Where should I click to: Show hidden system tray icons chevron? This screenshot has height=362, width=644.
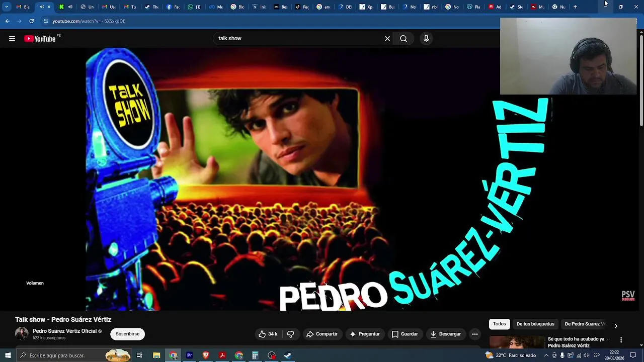coord(546,355)
